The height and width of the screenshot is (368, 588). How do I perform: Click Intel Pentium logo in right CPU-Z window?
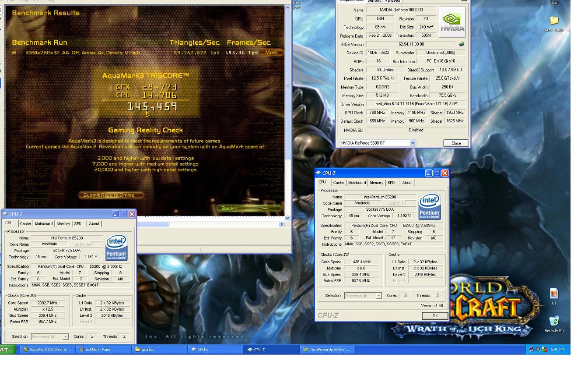[x=430, y=207]
